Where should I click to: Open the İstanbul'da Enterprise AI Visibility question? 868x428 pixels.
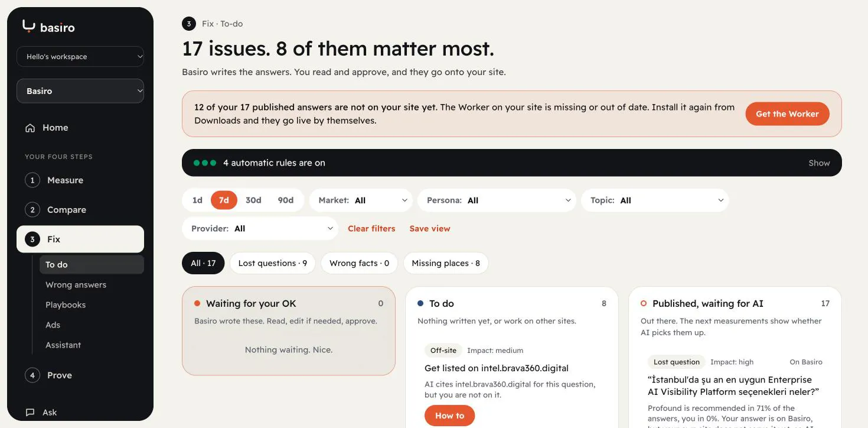pyautogui.click(x=733, y=386)
